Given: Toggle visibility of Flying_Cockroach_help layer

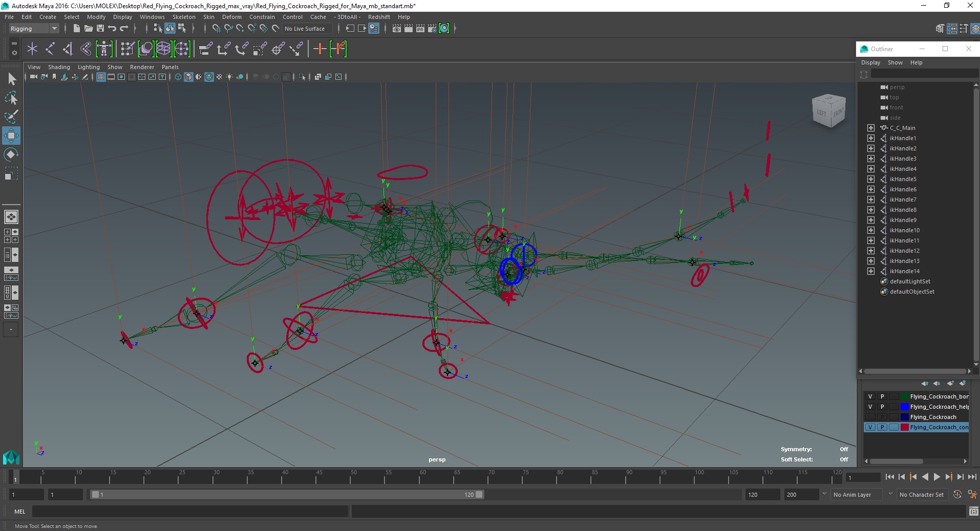Looking at the screenshot, I should coord(870,407).
